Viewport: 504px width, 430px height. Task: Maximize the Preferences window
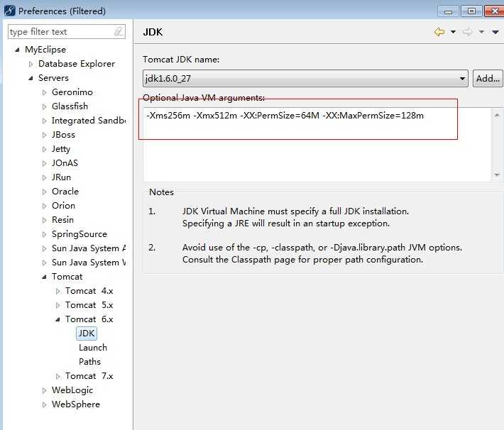(x=471, y=11)
